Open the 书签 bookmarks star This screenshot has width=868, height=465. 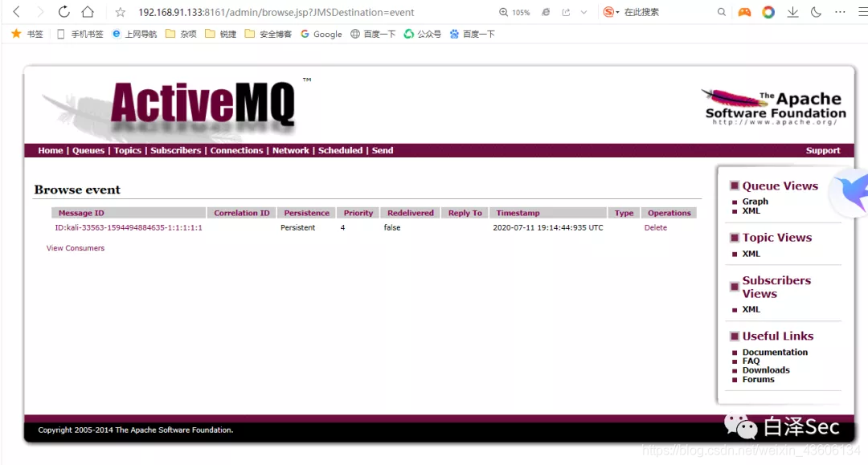tap(27, 34)
